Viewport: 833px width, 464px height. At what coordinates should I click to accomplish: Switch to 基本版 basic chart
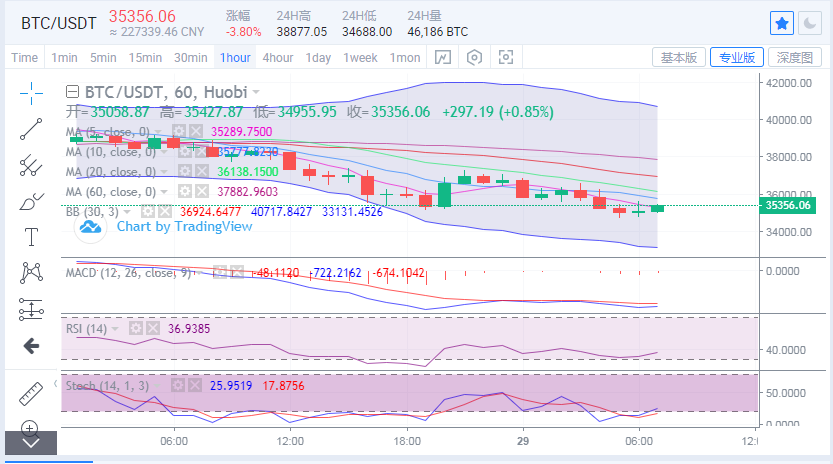tap(679, 57)
